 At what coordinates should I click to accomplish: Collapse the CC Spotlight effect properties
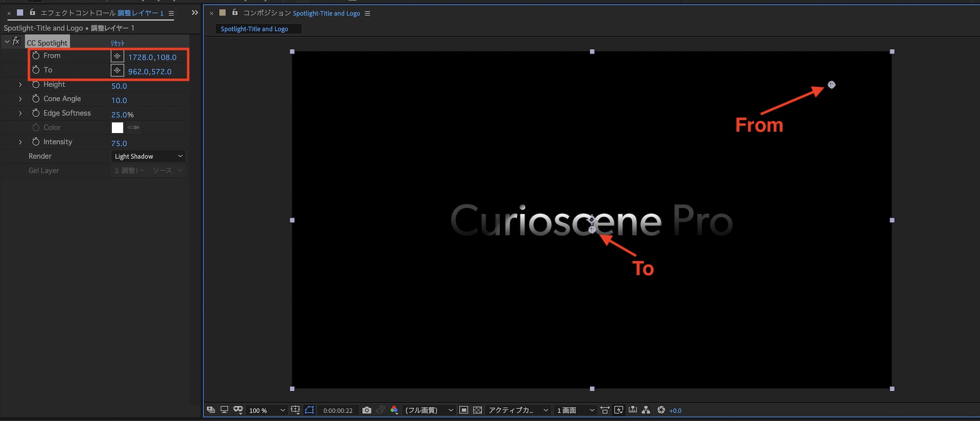coord(7,42)
